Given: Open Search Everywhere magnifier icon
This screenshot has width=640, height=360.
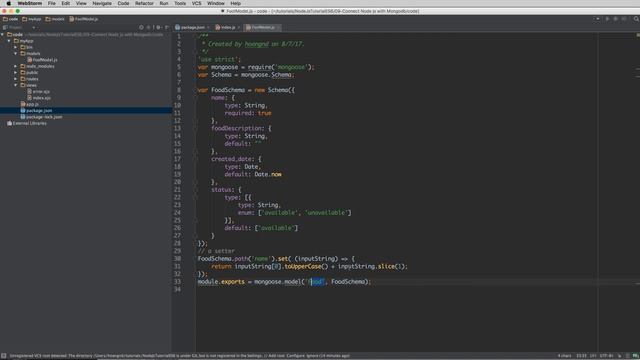Looking at the screenshot, I should (636, 19).
